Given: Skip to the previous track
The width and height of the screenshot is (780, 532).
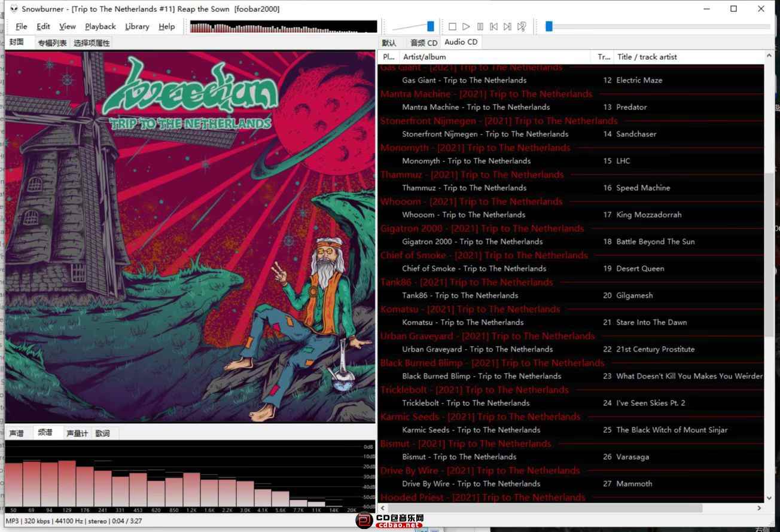Looking at the screenshot, I should click(x=493, y=26).
